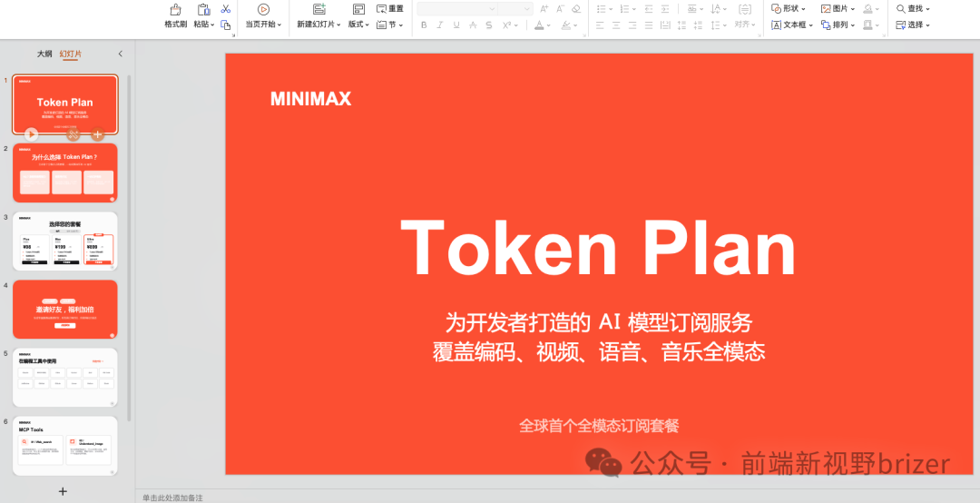This screenshot has width=980, height=503.
Task: Click the Format Painter (格式刷) icon
Action: click(x=175, y=10)
